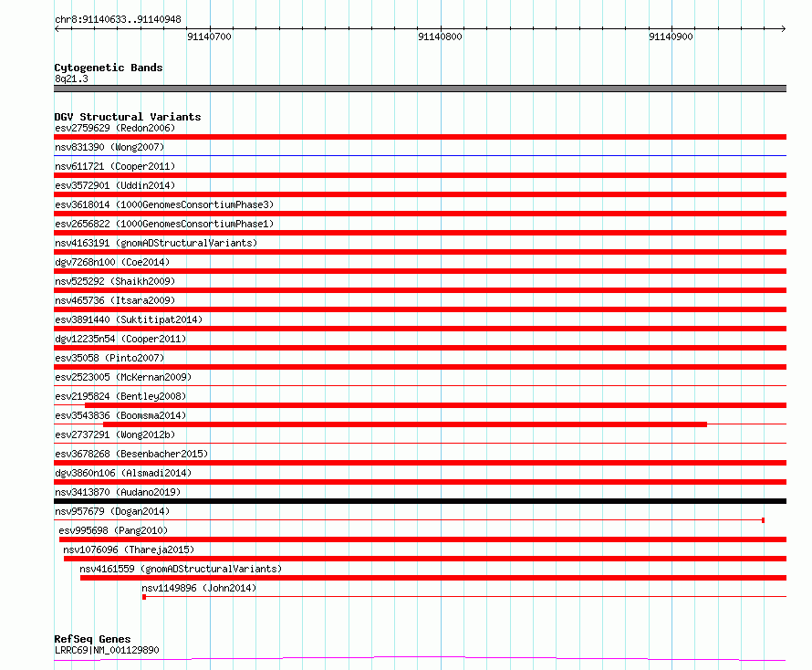The width and height of the screenshot is (812, 670).
Task: Click the magenta LRRC69 gene line
Action: coord(420,659)
